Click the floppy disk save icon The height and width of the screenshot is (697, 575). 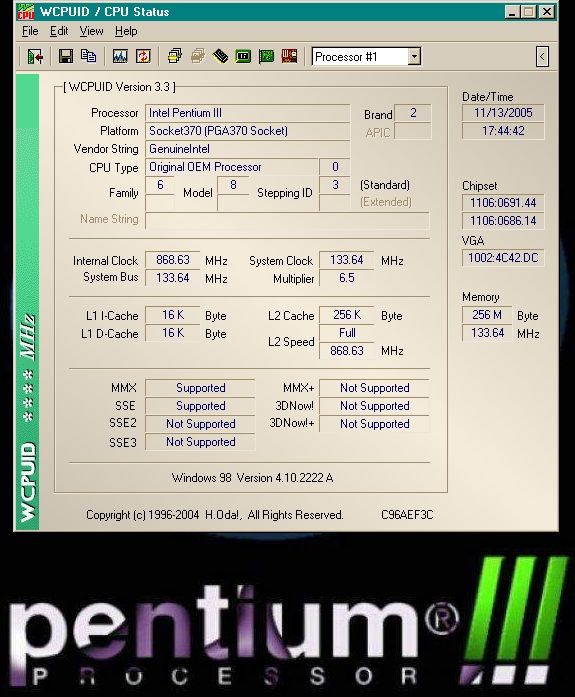click(66, 56)
